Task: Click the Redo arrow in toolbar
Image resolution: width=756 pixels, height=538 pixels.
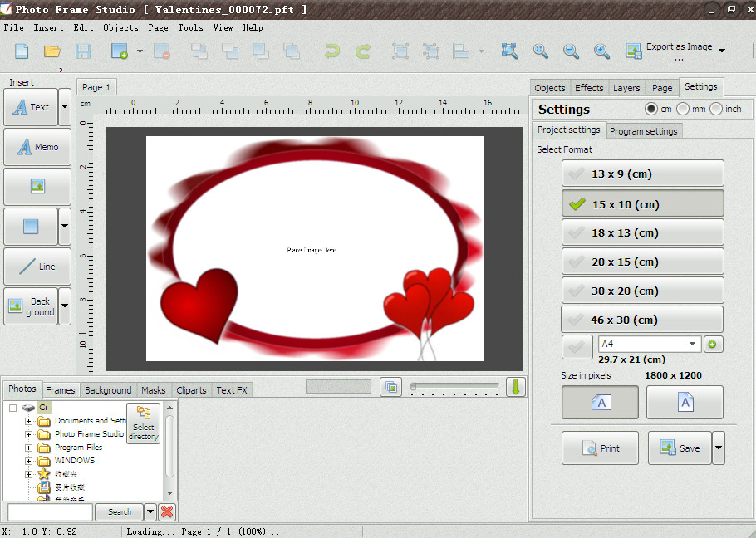Action: pyautogui.click(x=363, y=51)
